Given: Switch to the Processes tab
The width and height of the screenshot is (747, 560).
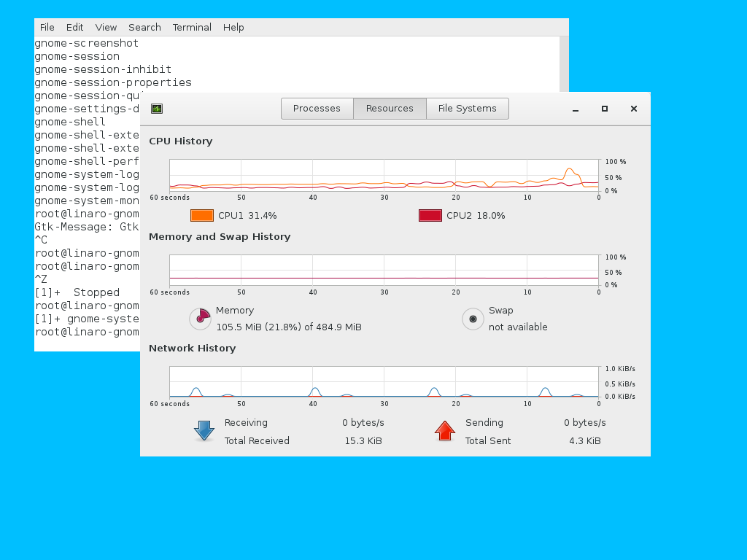Looking at the screenshot, I should (x=317, y=108).
